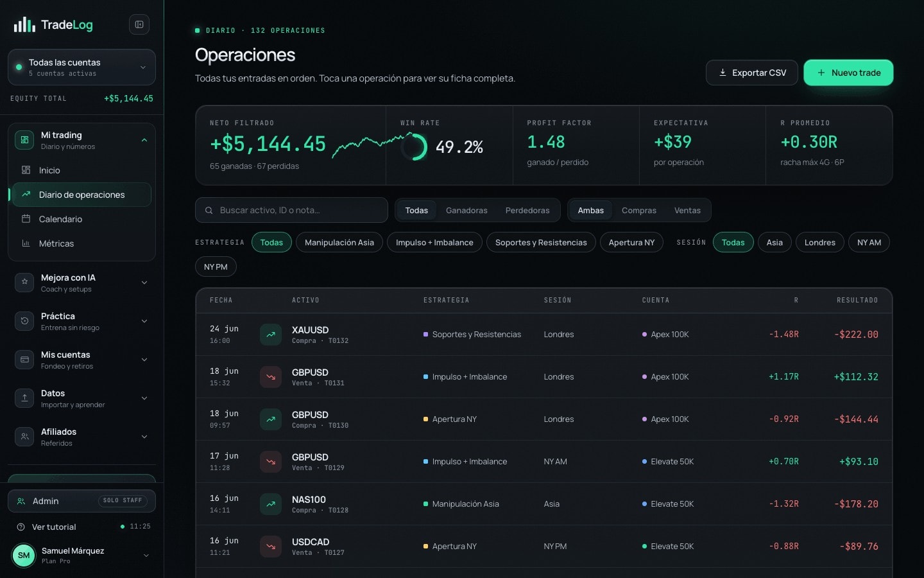The width and height of the screenshot is (924, 578).
Task: Go to Inicio in sidebar
Action: click(81, 170)
